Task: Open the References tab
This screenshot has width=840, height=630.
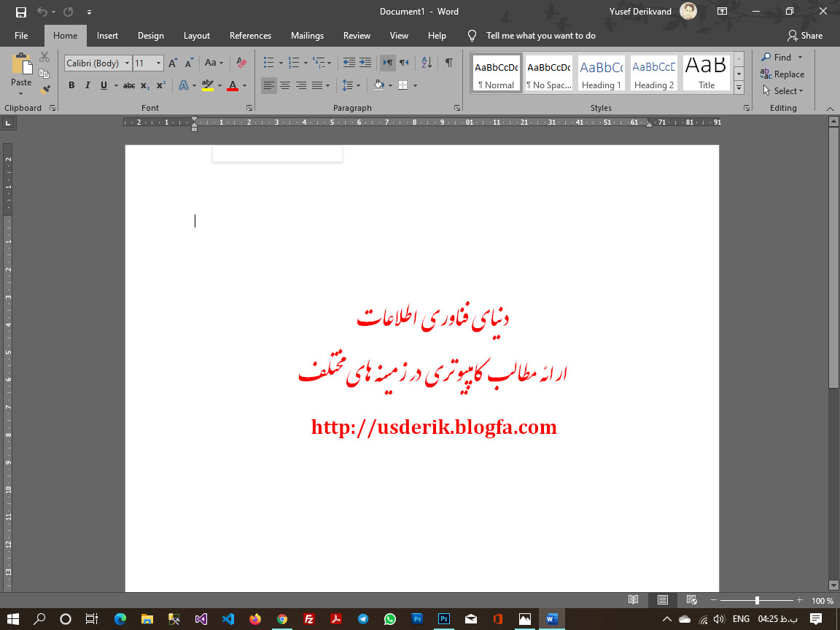Action: coord(250,36)
